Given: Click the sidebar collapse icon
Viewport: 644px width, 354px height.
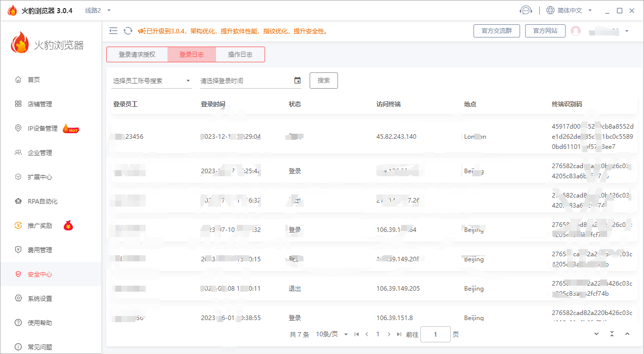Looking at the screenshot, I should [x=113, y=31].
